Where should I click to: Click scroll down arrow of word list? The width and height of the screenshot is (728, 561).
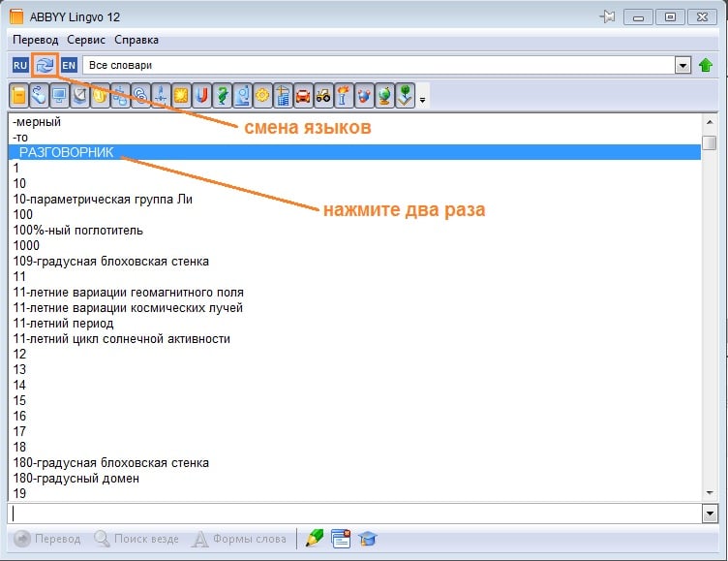[710, 492]
